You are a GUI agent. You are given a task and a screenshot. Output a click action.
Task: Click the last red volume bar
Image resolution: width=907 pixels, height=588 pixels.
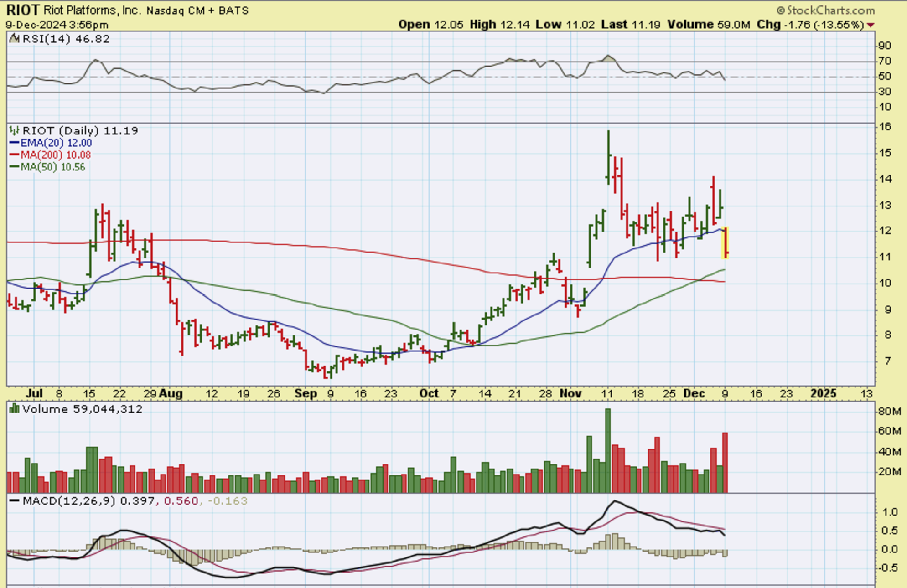[725, 462]
